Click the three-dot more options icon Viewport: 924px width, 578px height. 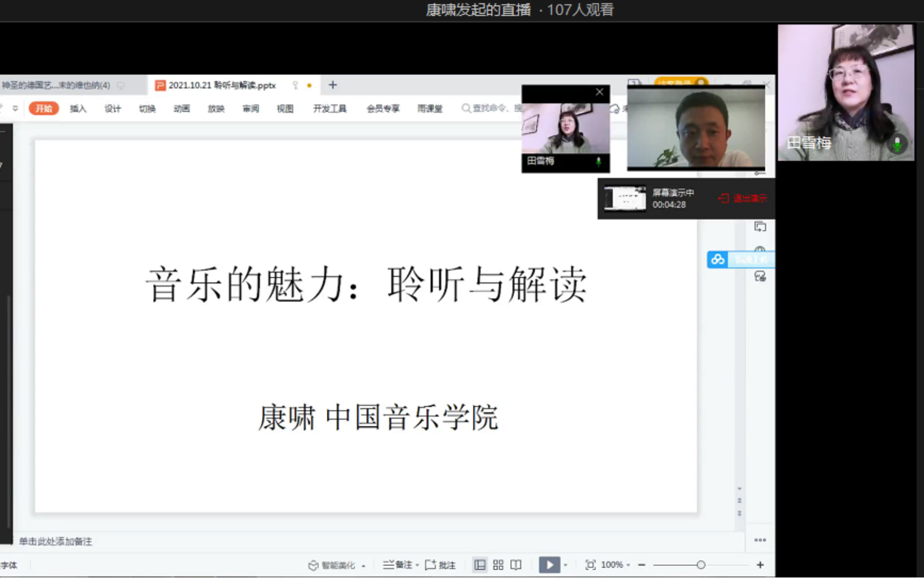tap(760, 540)
